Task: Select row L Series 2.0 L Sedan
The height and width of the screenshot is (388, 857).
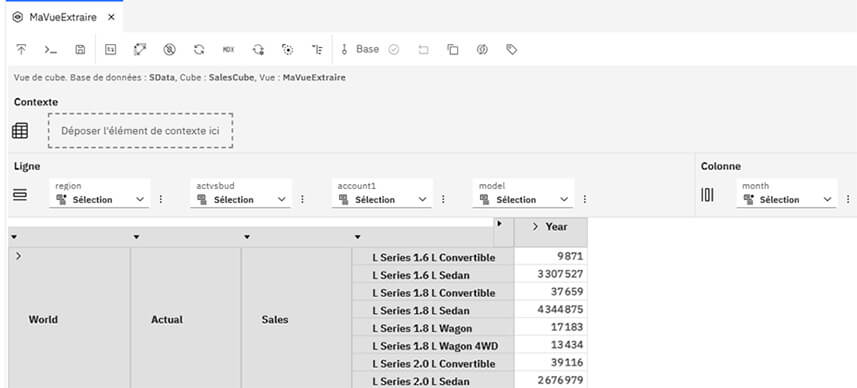Action: [433, 381]
